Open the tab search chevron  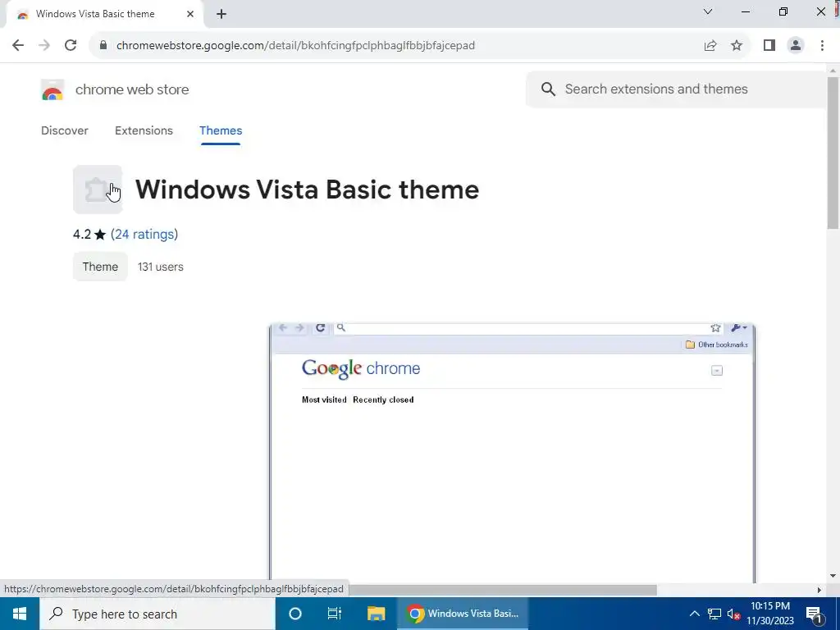tap(708, 11)
